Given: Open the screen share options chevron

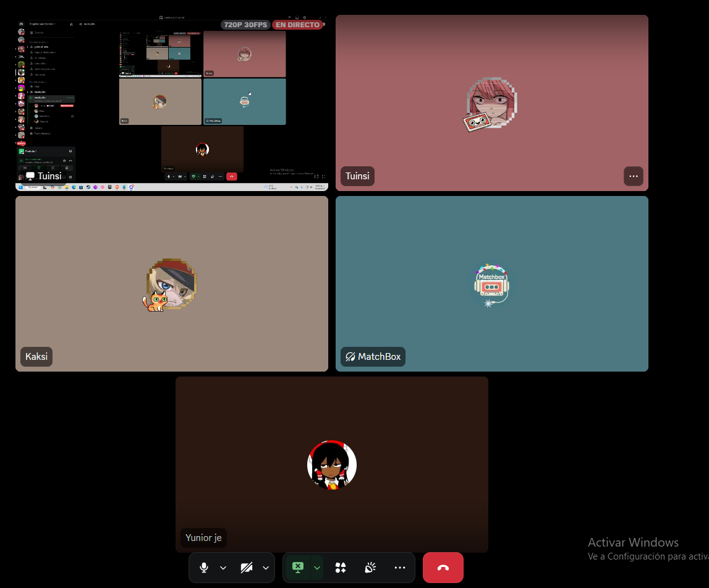Looking at the screenshot, I should 317,568.
